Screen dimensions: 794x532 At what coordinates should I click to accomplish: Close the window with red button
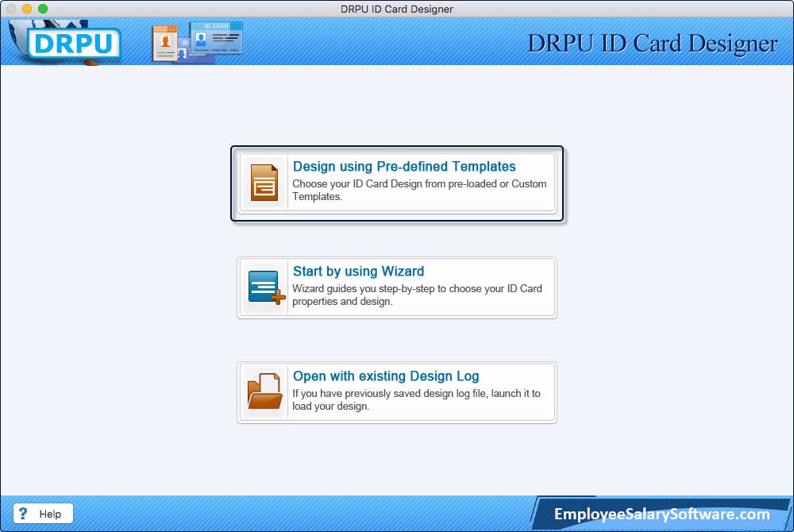point(11,9)
